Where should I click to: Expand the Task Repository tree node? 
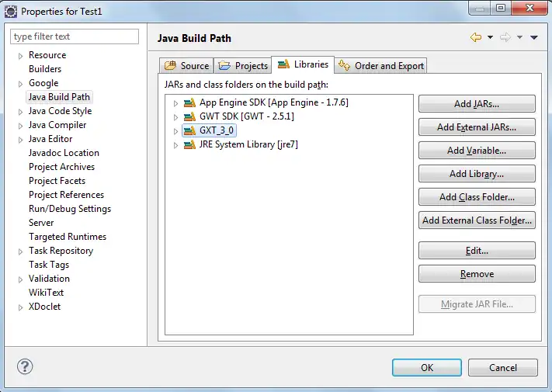21,252
